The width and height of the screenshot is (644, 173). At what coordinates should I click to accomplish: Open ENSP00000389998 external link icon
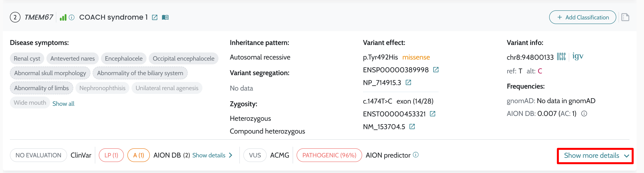pos(436,70)
